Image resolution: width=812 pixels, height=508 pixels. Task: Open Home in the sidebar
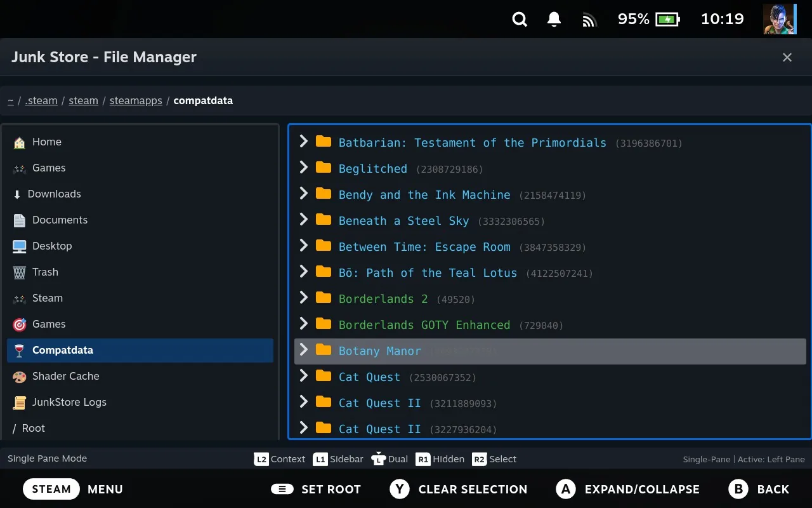pos(140,142)
